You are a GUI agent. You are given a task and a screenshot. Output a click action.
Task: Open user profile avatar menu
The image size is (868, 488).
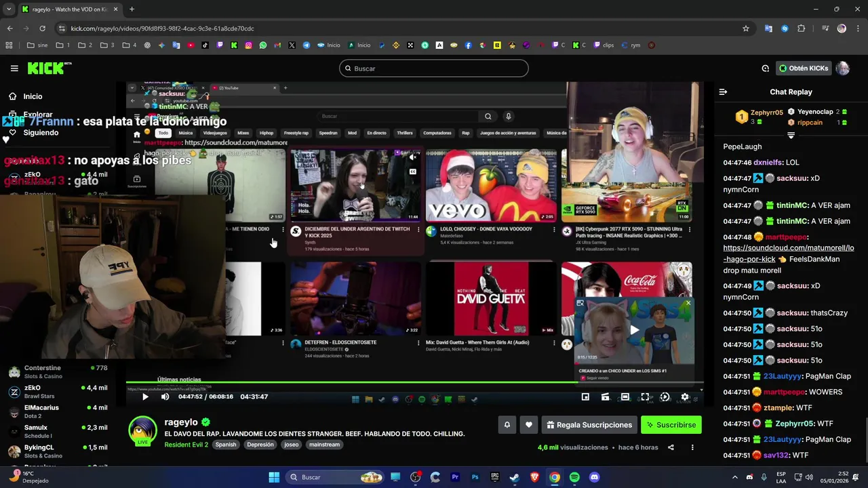click(x=842, y=68)
